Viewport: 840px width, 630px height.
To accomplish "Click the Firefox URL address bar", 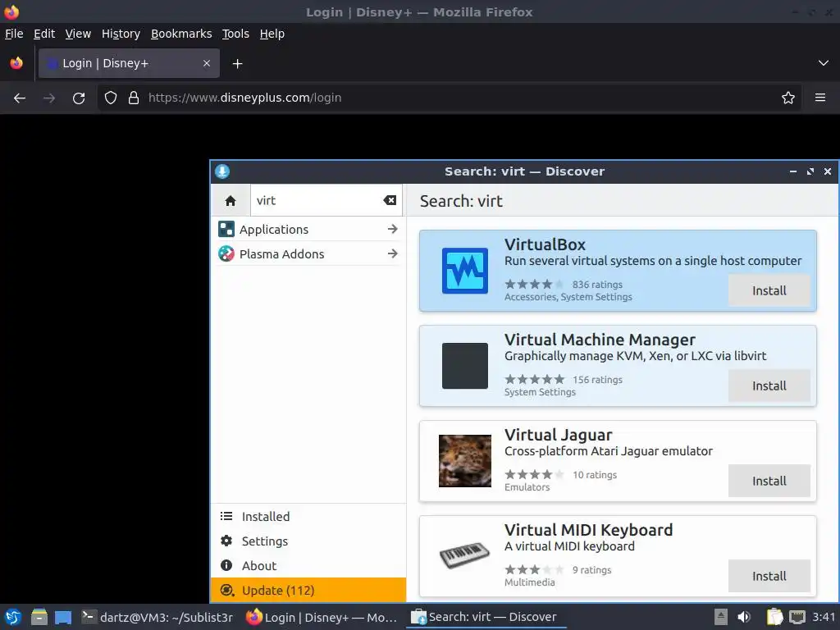I will point(450,98).
